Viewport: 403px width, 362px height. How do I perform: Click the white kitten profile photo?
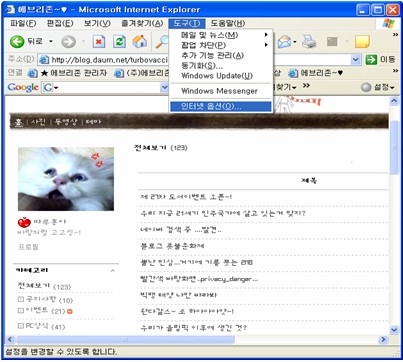click(66, 179)
